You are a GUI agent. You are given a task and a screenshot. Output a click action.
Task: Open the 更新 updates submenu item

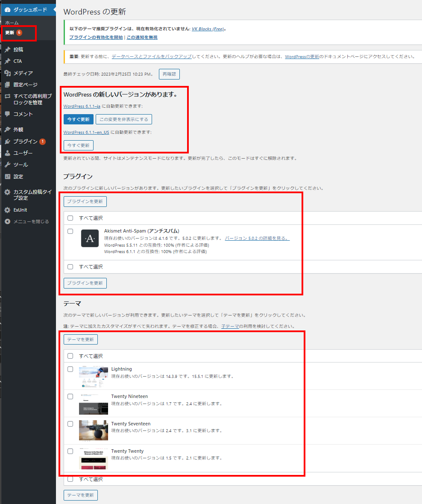(9, 32)
